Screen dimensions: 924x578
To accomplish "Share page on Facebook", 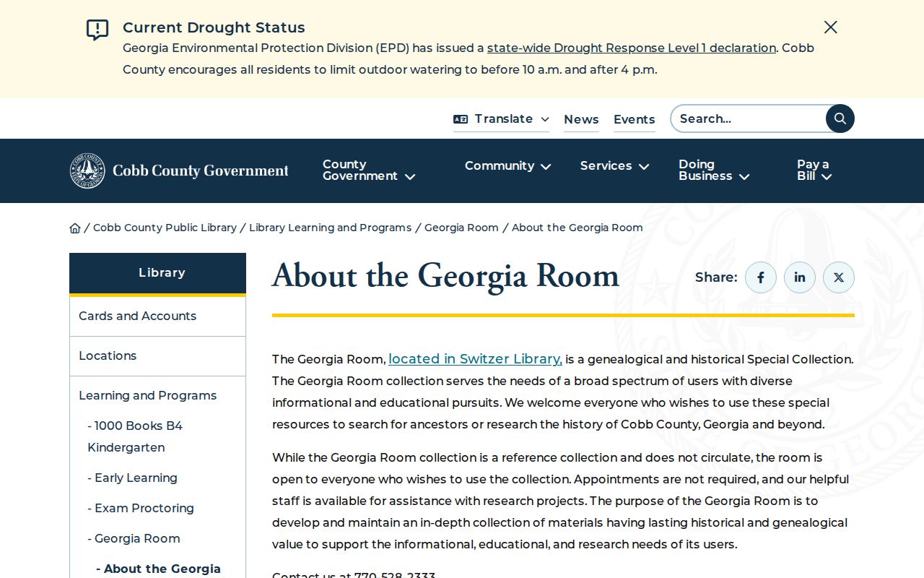I will [761, 277].
